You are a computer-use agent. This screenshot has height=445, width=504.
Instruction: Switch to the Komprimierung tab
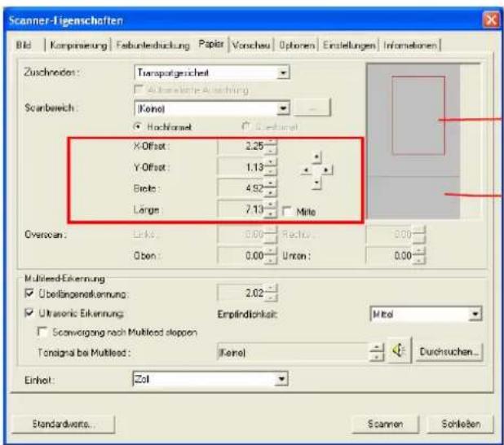click(x=78, y=46)
